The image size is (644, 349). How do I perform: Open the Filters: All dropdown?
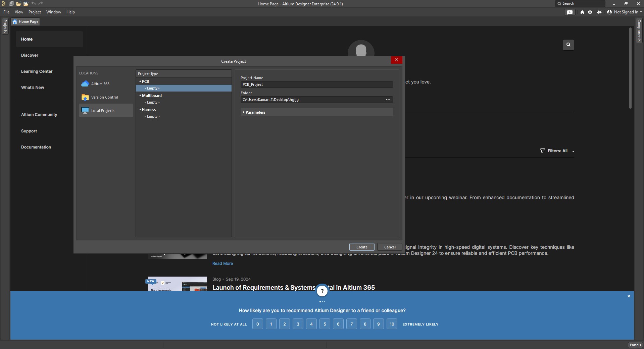[557, 151]
